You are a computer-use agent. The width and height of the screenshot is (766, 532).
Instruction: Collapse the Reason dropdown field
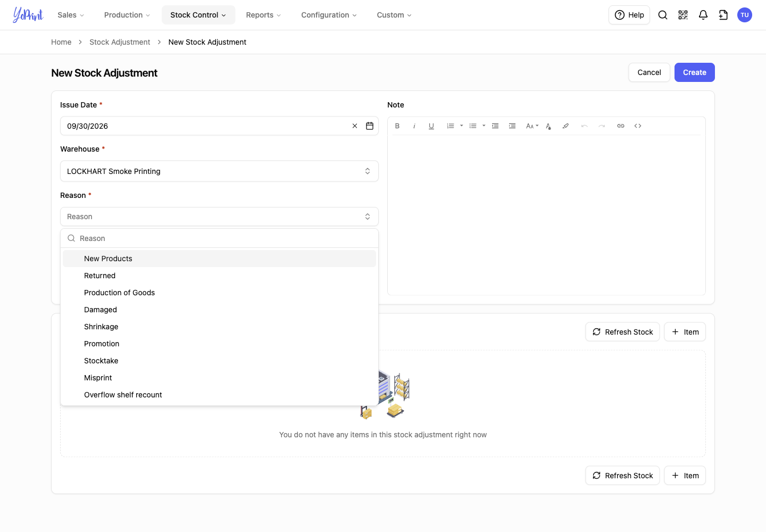(219, 217)
